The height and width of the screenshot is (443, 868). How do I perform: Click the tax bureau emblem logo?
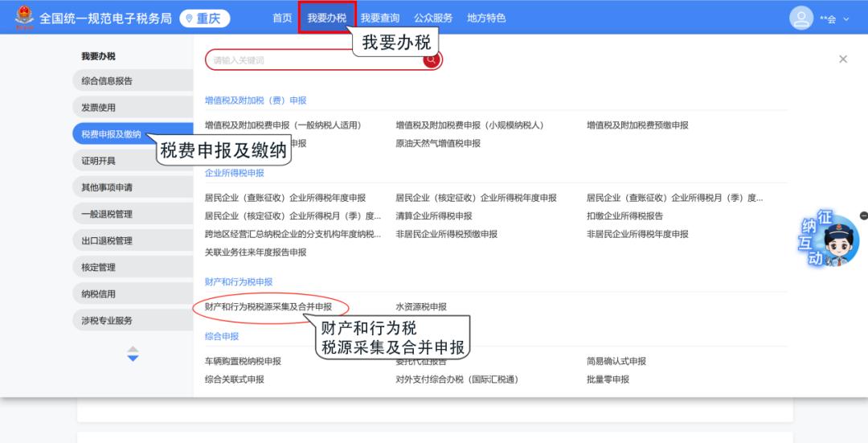24,17
